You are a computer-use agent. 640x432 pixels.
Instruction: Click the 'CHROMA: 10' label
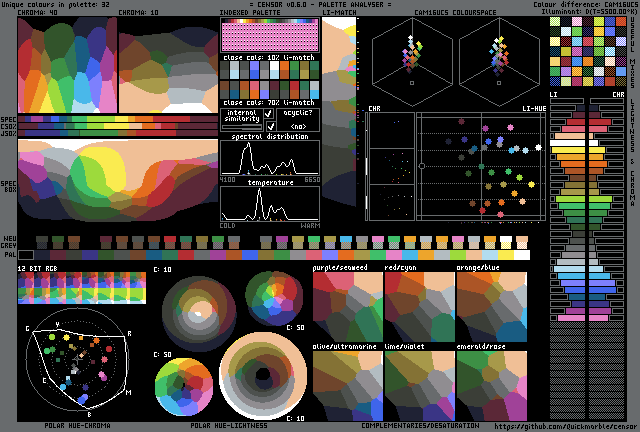138,13
